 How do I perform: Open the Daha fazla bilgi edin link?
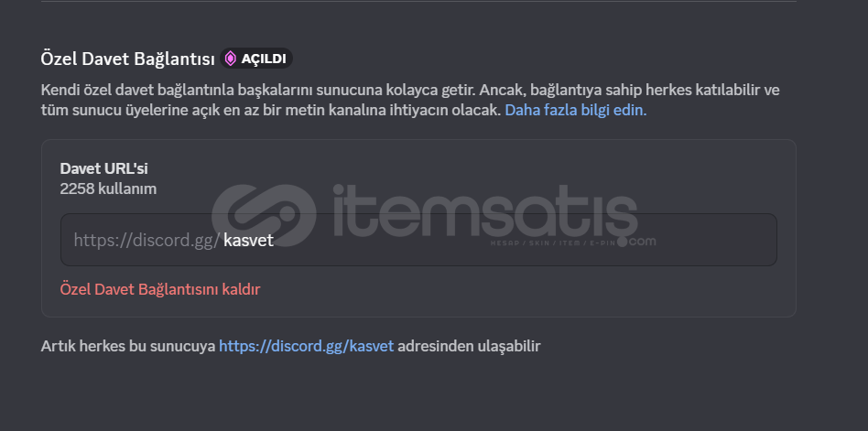pos(576,110)
